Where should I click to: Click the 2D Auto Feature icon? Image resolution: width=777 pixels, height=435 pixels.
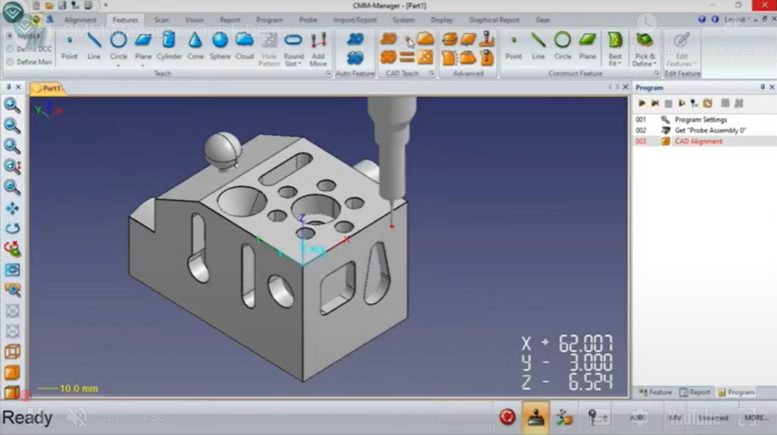pos(355,39)
